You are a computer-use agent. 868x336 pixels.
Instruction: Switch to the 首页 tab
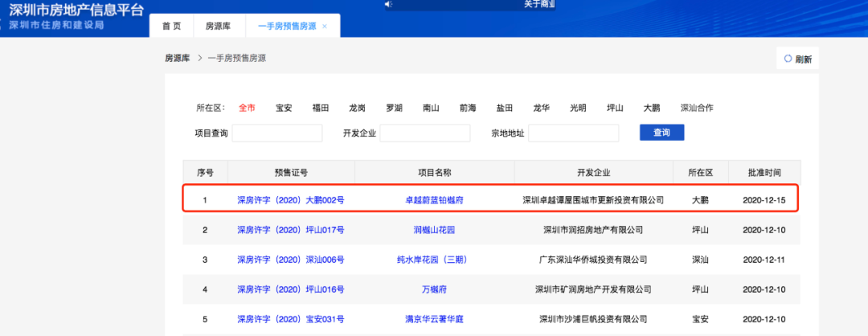click(171, 27)
